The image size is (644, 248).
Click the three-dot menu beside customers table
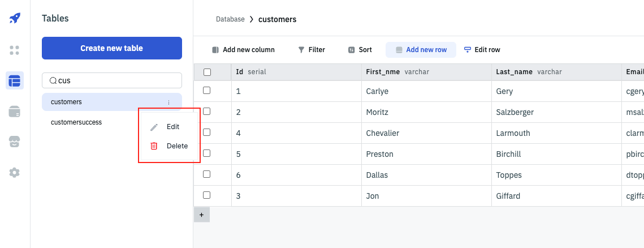168,102
